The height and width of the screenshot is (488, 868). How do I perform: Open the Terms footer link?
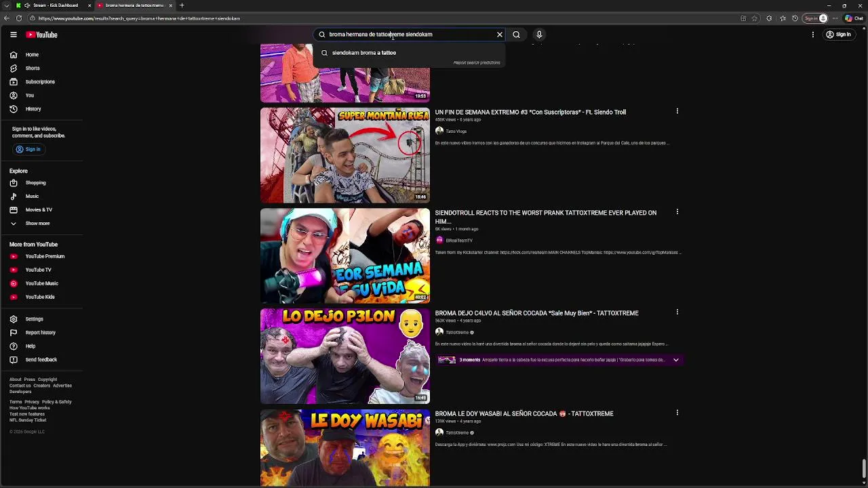[x=16, y=402]
